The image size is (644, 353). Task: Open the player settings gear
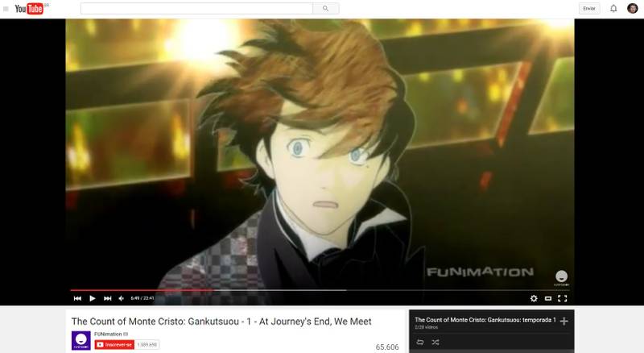coord(534,298)
